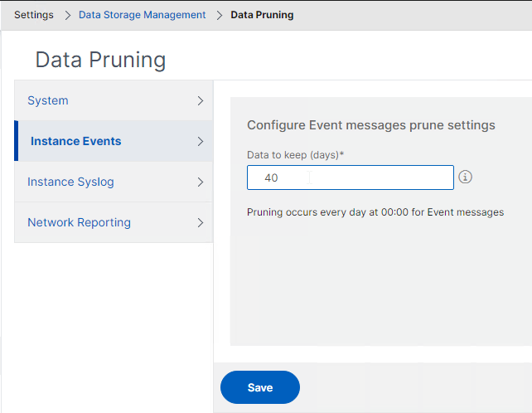Expand the System chevron arrow
Screen dimensions: 532x413
201,100
